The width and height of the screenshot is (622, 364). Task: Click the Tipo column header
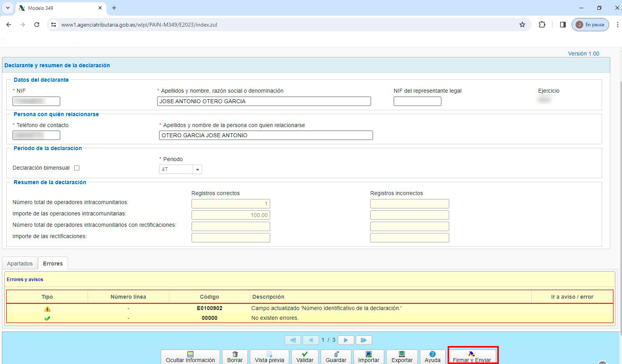coord(47,297)
